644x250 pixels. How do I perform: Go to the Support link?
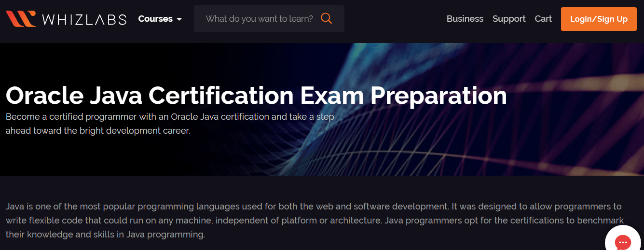coord(509,19)
